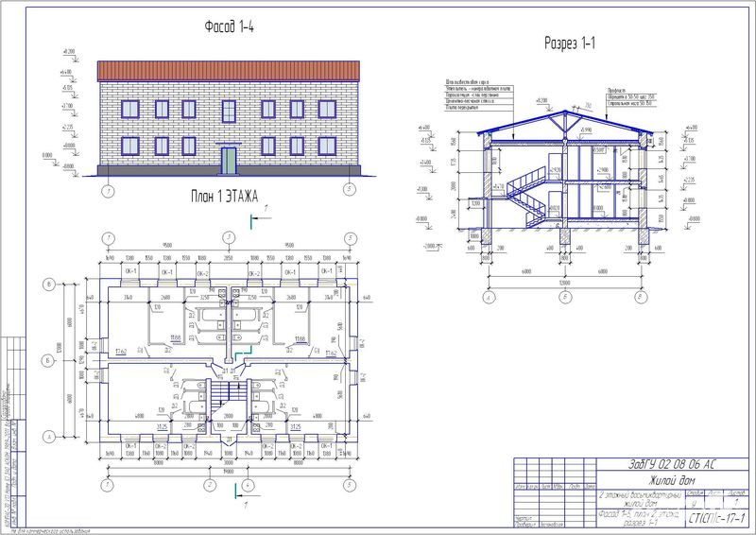
Task: Select axis bubble 'А' under section drawing
Action: 489,296
